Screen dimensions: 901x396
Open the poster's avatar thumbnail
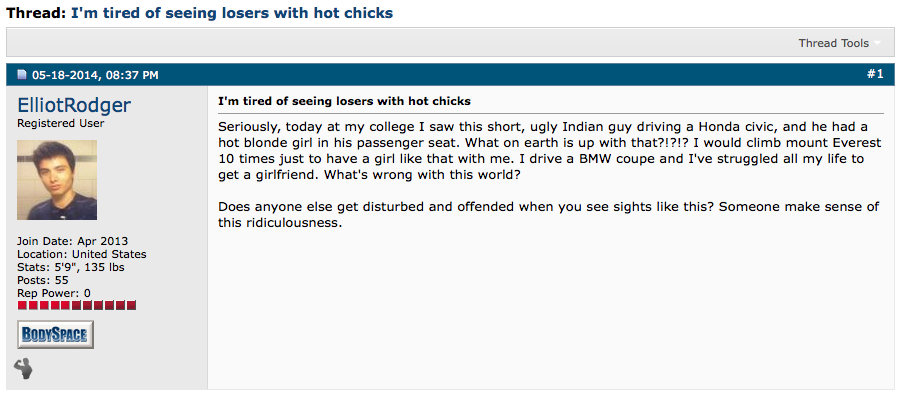tap(57, 180)
